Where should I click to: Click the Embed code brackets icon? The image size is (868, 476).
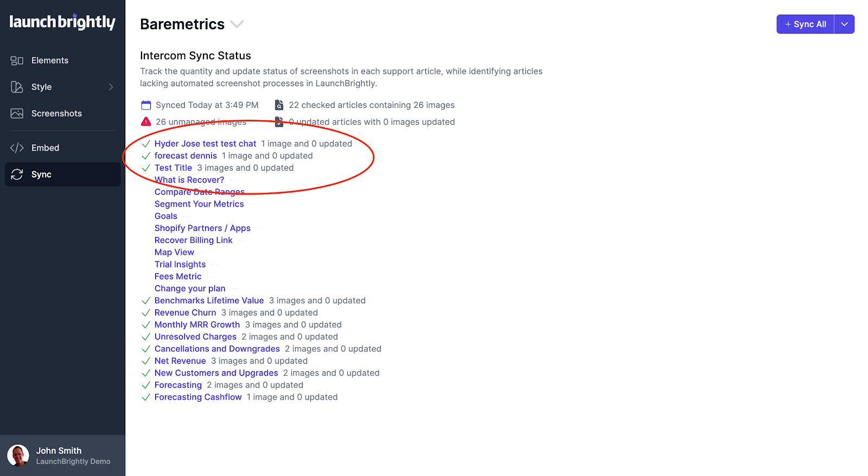click(x=17, y=148)
